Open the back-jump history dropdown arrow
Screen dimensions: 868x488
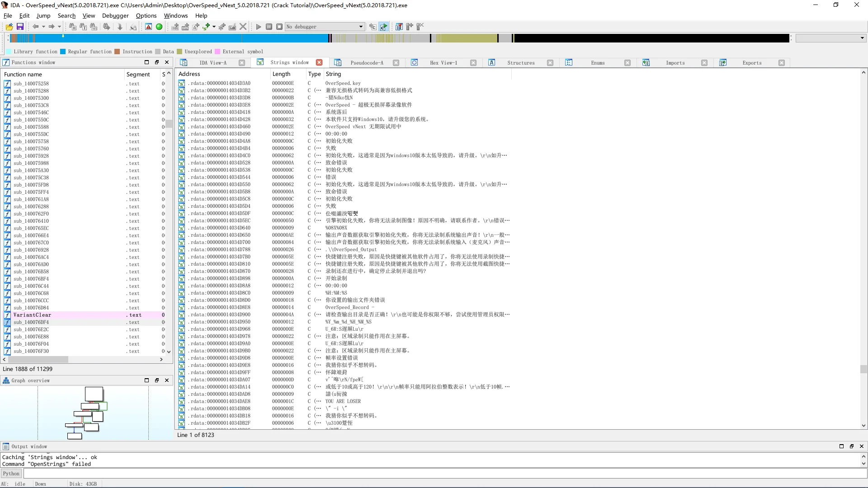43,27
